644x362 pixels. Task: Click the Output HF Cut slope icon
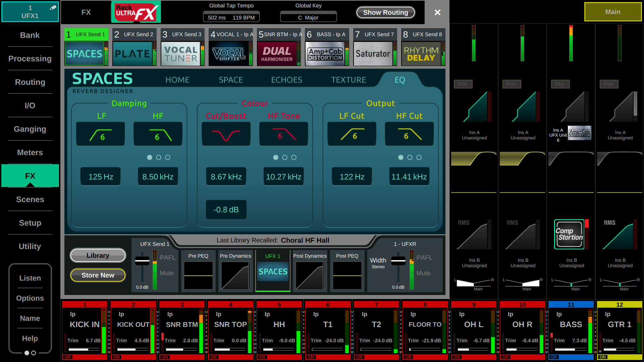tap(409, 134)
